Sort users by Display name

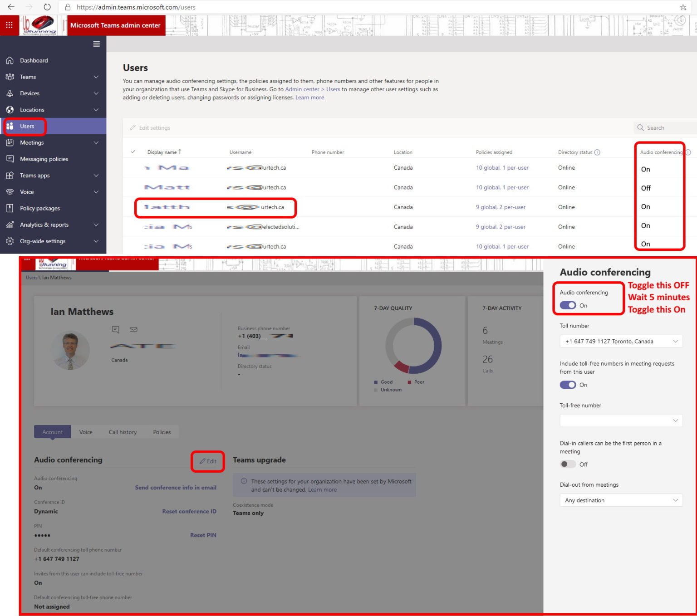coord(164,152)
